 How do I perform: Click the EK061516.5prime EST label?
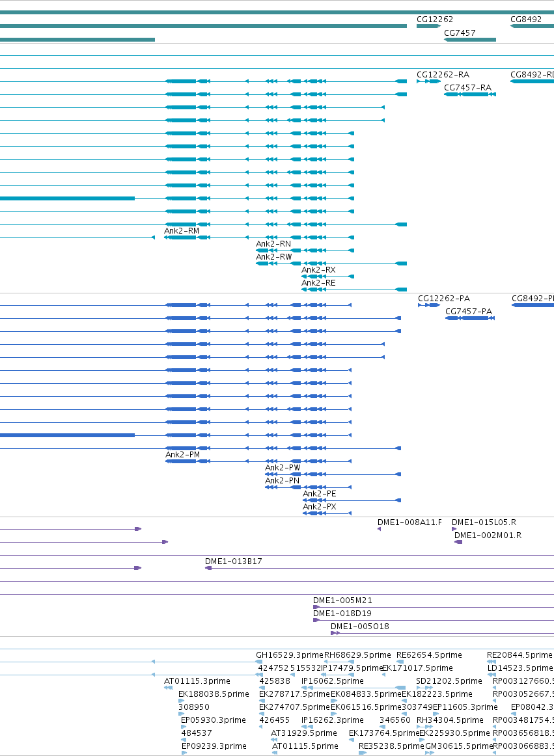tap(366, 707)
